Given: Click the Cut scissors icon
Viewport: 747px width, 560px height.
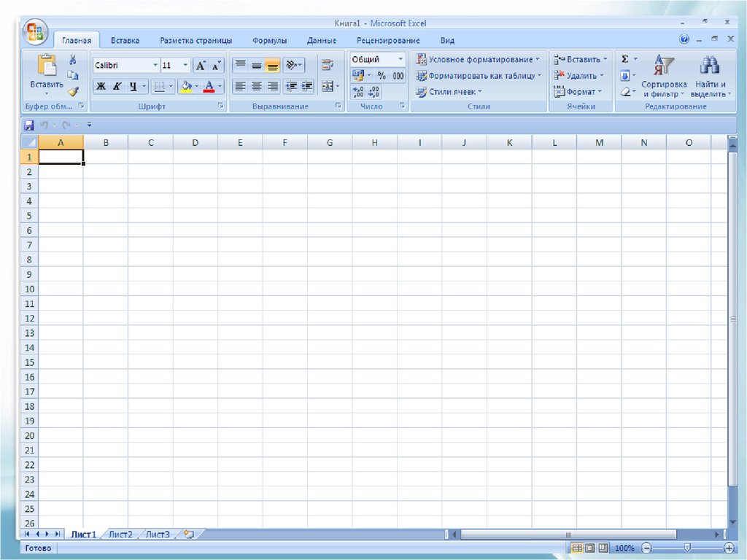Looking at the screenshot, I should [72, 60].
